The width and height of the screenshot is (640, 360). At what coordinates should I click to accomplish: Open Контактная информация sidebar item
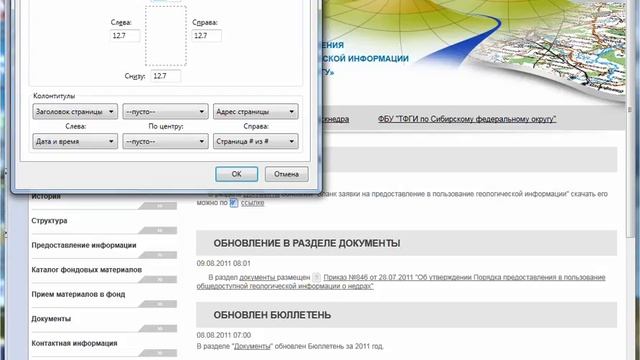click(x=74, y=343)
